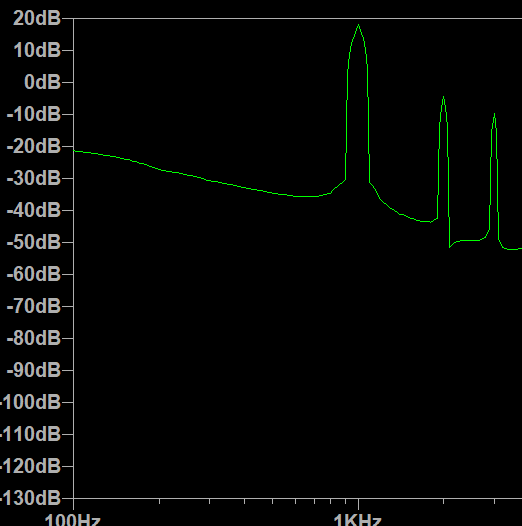Click the 20dB axis label
Image resolution: width=522 pixels, height=526 pixels.
(x=37, y=18)
